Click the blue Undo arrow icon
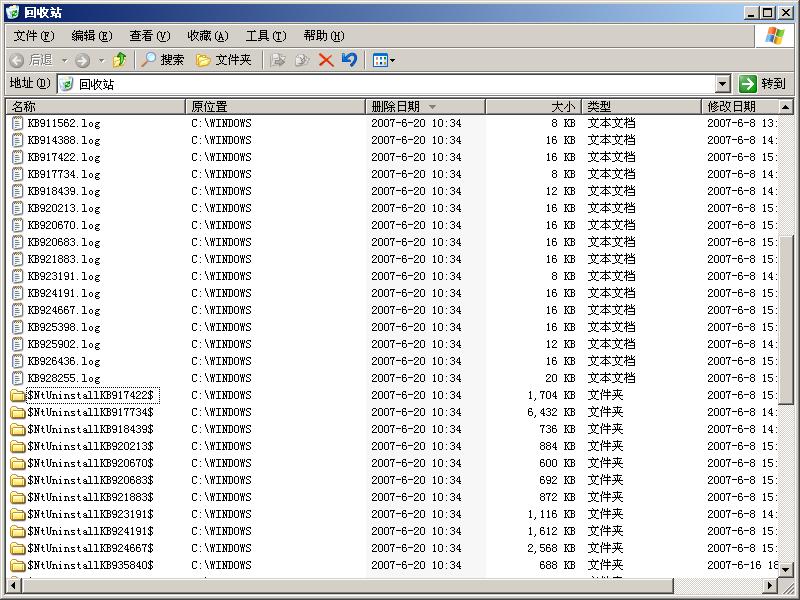 click(x=349, y=60)
